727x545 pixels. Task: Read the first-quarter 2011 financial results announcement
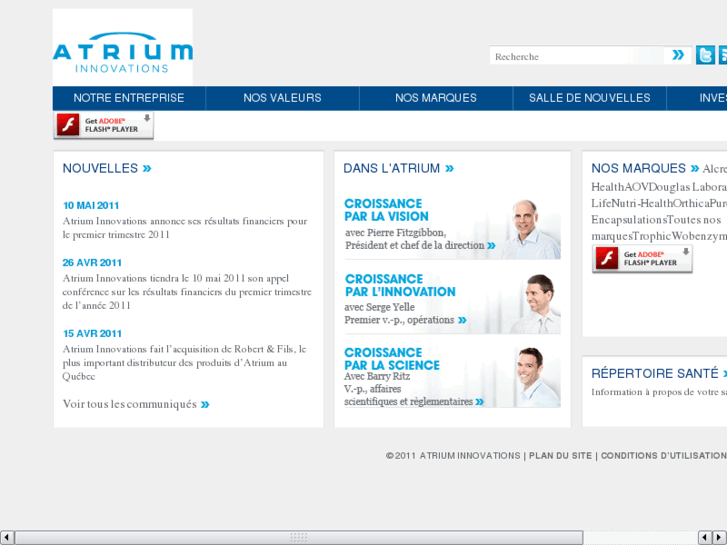click(185, 228)
